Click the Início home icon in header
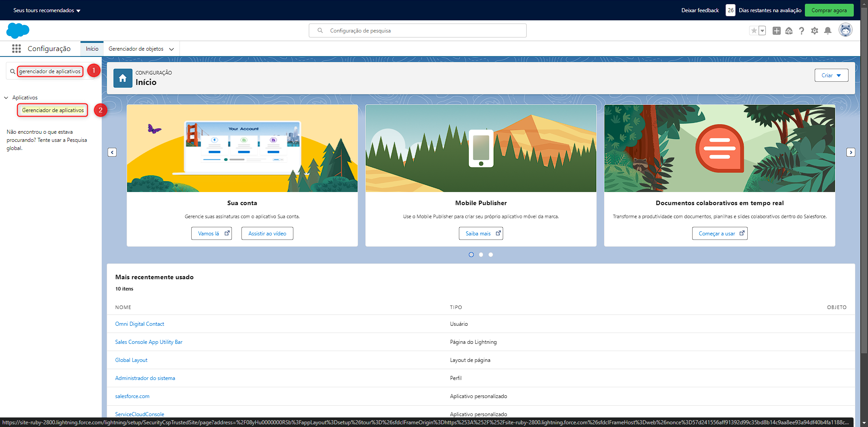 tap(123, 78)
